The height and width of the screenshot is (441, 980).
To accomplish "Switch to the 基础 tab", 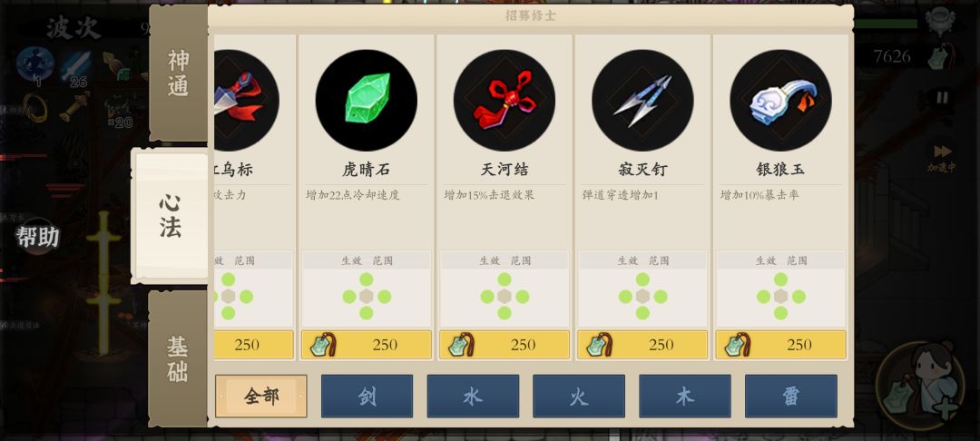I will point(178,358).
